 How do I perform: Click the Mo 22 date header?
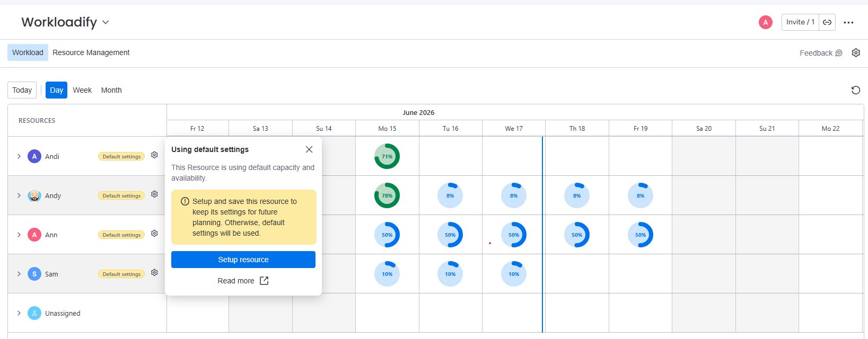pos(830,128)
